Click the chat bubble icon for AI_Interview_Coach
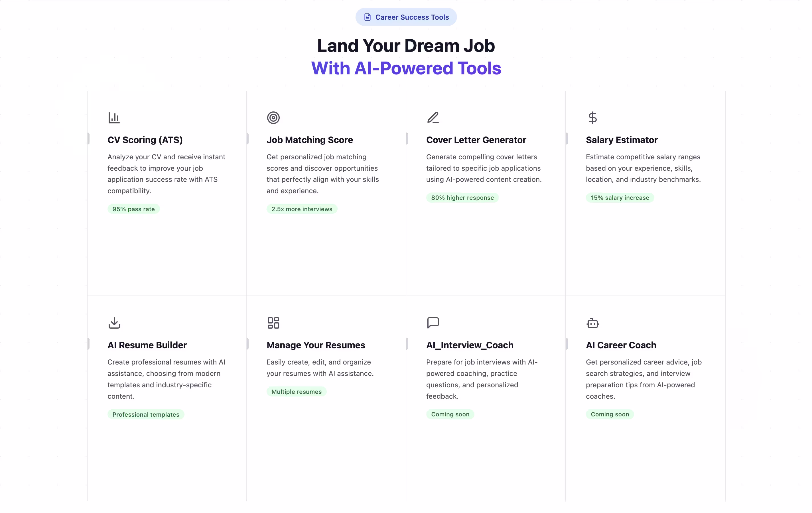The image size is (812, 513). [x=433, y=323]
